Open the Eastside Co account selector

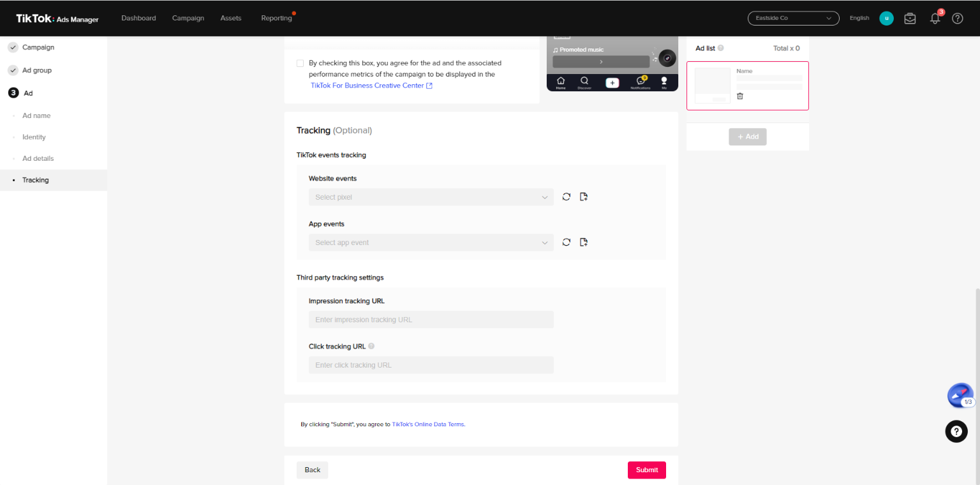pyautogui.click(x=793, y=19)
